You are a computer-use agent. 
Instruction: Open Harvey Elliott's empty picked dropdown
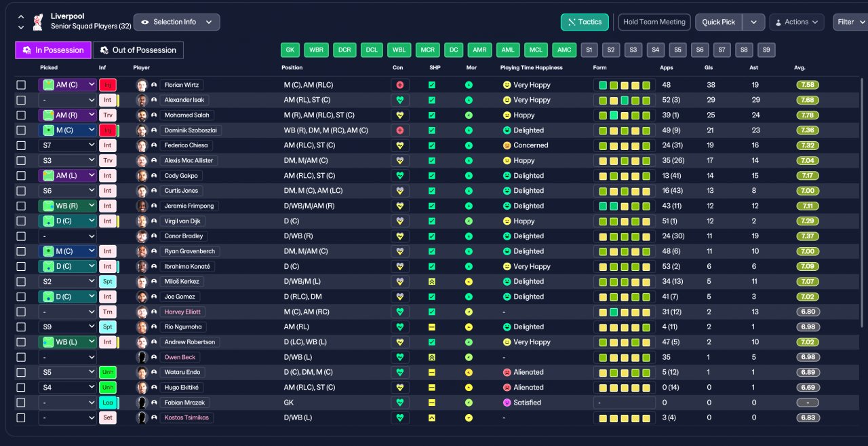pyautogui.click(x=68, y=312)
